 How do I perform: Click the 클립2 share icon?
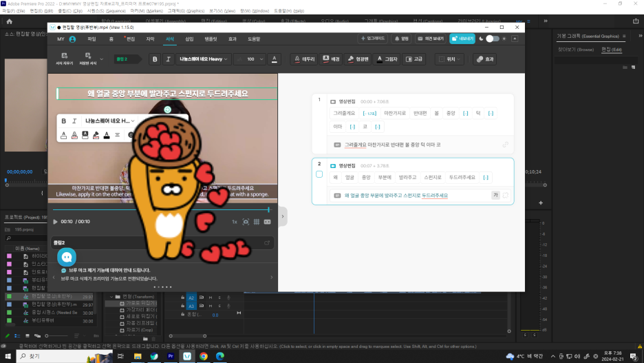click(x=267, y=243)
